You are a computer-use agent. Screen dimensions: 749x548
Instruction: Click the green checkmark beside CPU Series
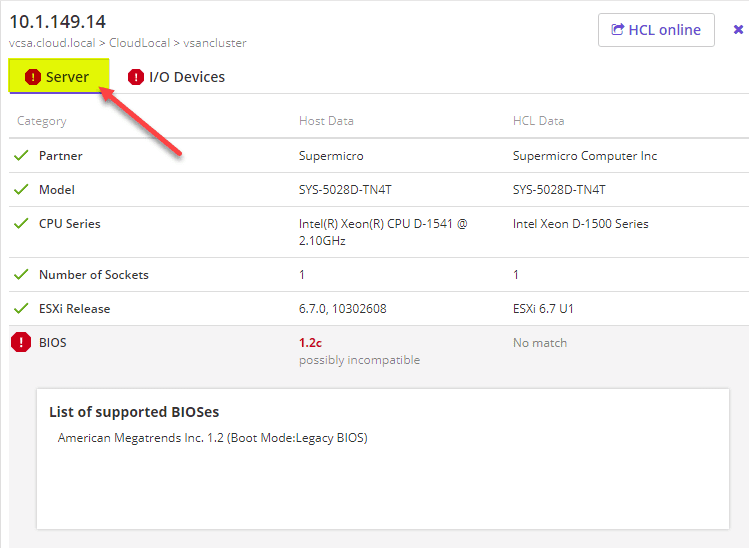21,224
